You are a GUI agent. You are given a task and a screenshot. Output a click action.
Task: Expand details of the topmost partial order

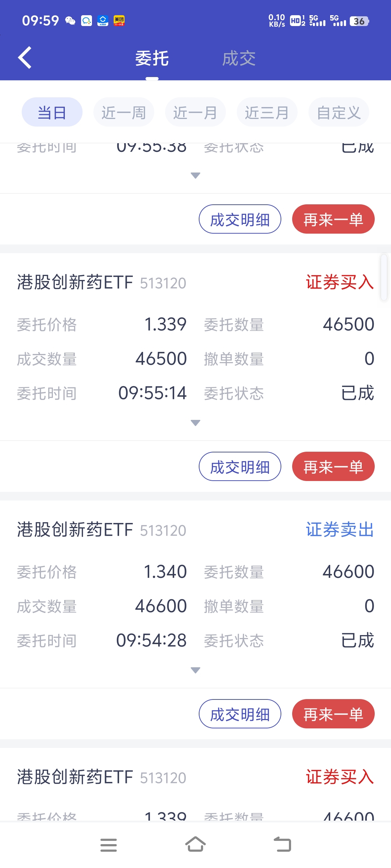click(195, 175)
